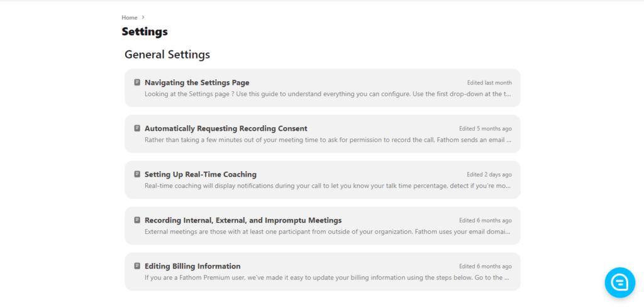Image resolution: width=644 pixels, height=307 pixels.
Task: Click 'Edited 5 months ago' text
Action: coord(486,128)
